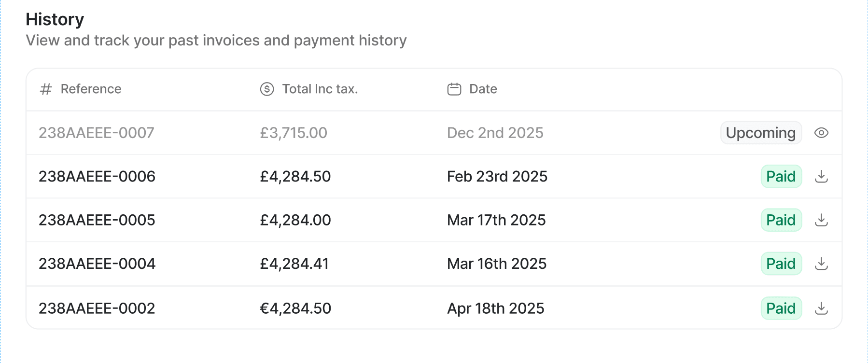Select the £3,715.00 amount of the upcoming invoice

(x=294, y=133)
